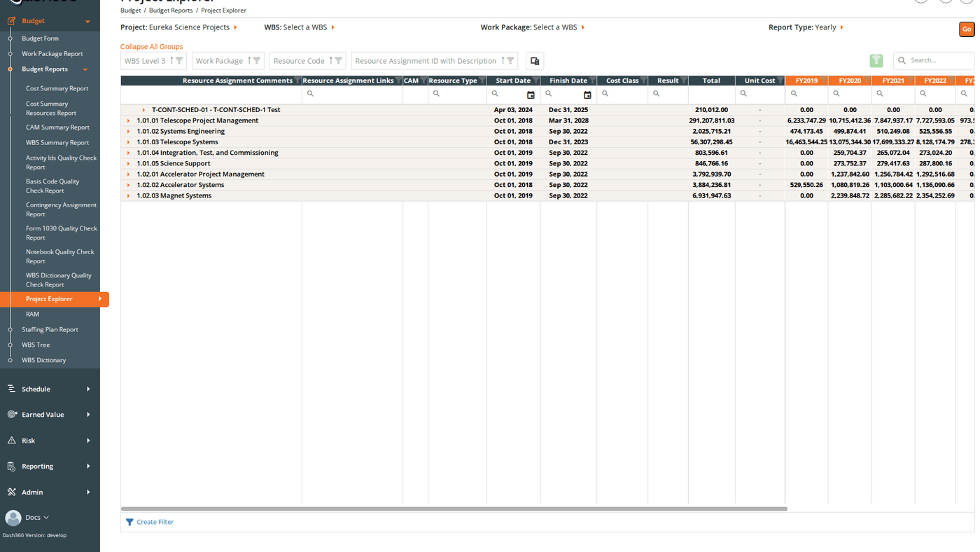980x552 pixels.
Task: Click filter icon in CAM column header
Action: pos(423,81)
